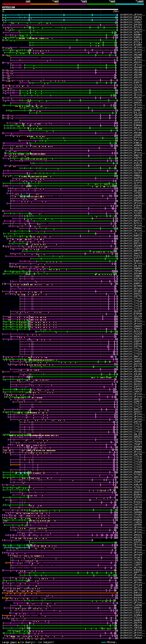Click the red 20% identity scale segment
The width and height of the screenshot is (146, 644).
click(x=16, y=4)
